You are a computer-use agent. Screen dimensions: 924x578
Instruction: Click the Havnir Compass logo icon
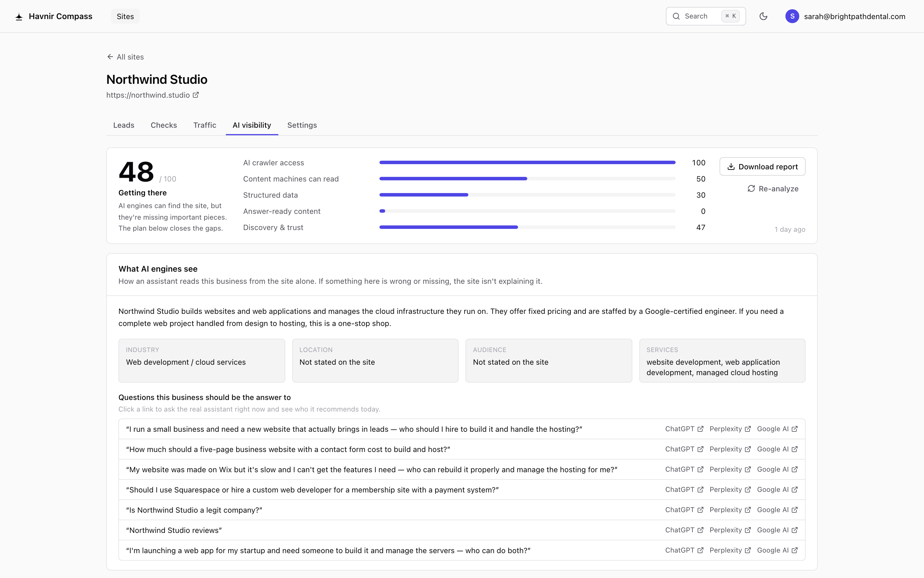tap(19, 16)
